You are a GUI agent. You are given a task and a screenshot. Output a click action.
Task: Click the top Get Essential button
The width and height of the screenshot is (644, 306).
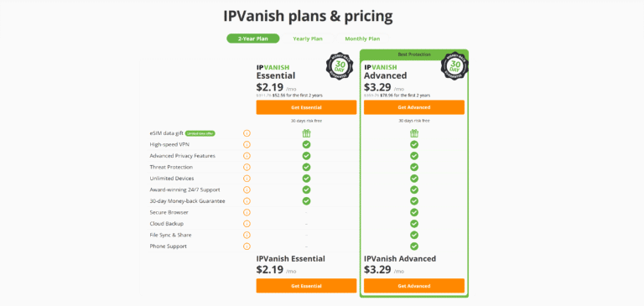click(306, 107)
